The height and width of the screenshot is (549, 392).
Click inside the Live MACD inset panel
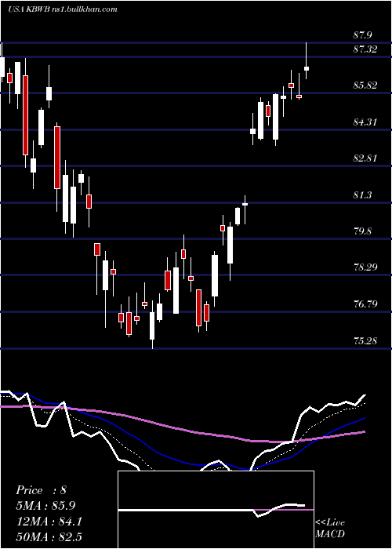(216, 510)
